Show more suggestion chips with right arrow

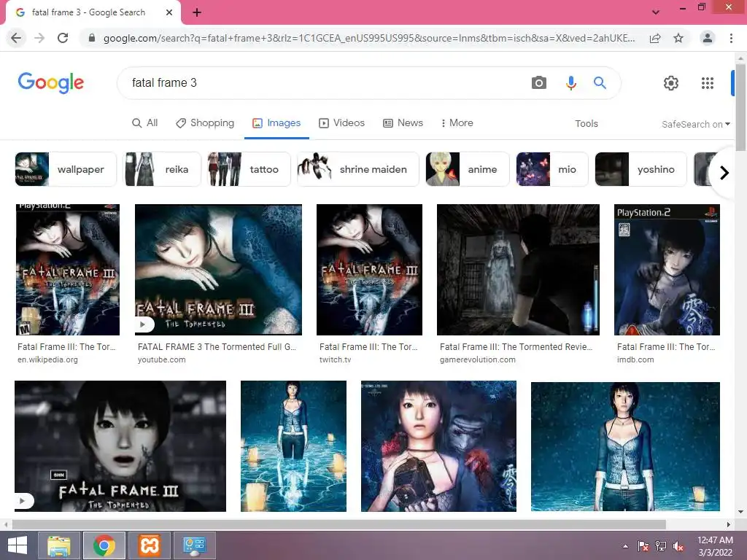pyautogui.click(x=724, y=172)
